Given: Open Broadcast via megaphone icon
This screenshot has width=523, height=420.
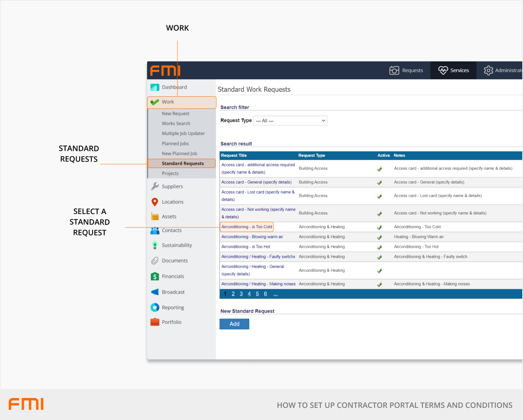Looking at the screenshot, I should click(x=155, y=292).
